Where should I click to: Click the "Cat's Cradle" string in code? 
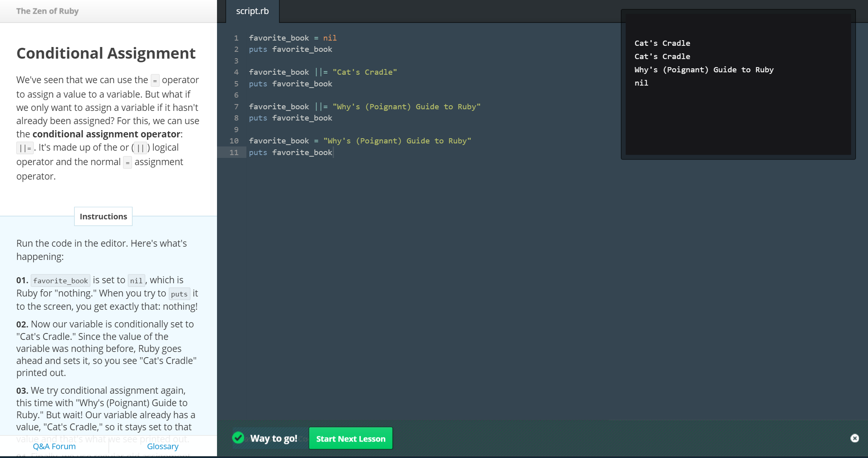pyautogui.click(x=364, y=72)
